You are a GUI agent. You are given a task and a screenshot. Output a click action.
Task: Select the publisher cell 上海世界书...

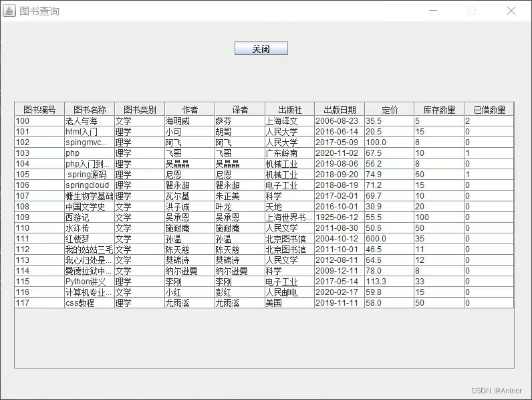click(x=290, y=217)
